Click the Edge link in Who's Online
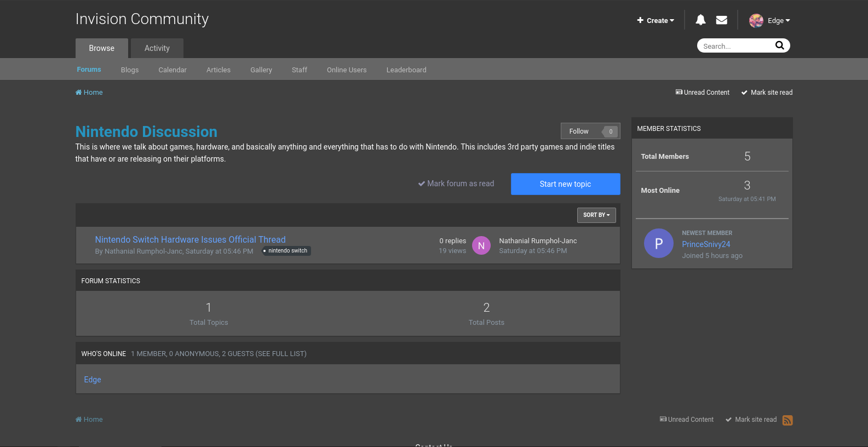Image resolution: width=868 pixels, height=447 pixels. [x=93, y=380]
